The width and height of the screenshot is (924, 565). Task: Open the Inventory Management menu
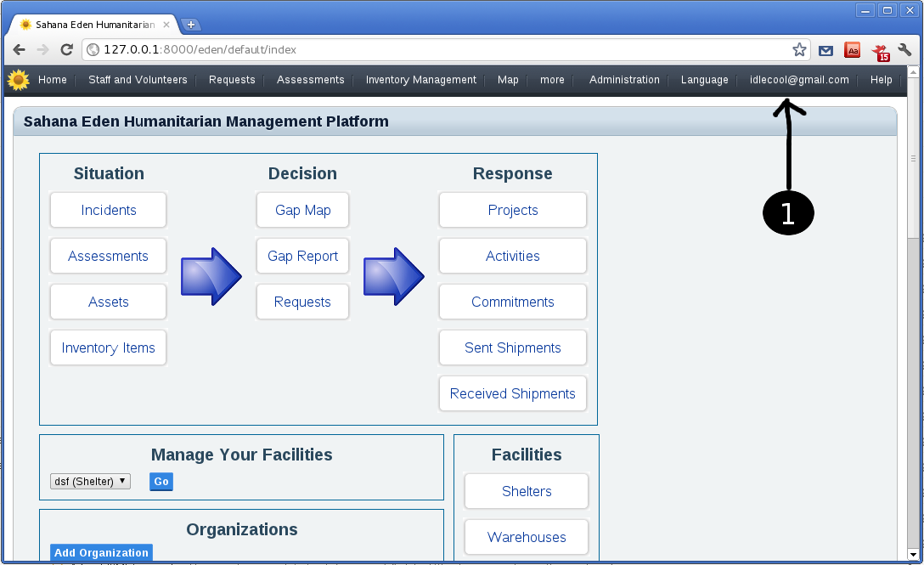[x=420, y=80]
